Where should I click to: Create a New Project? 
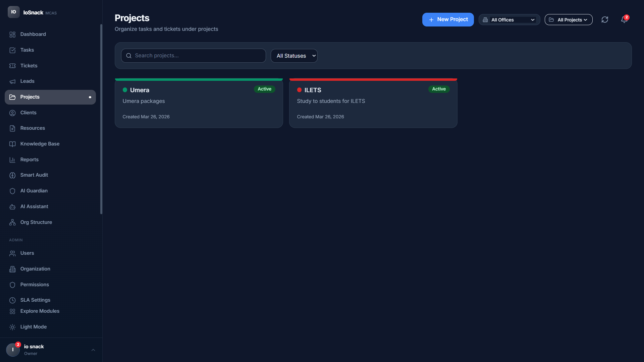click(448, 19)
